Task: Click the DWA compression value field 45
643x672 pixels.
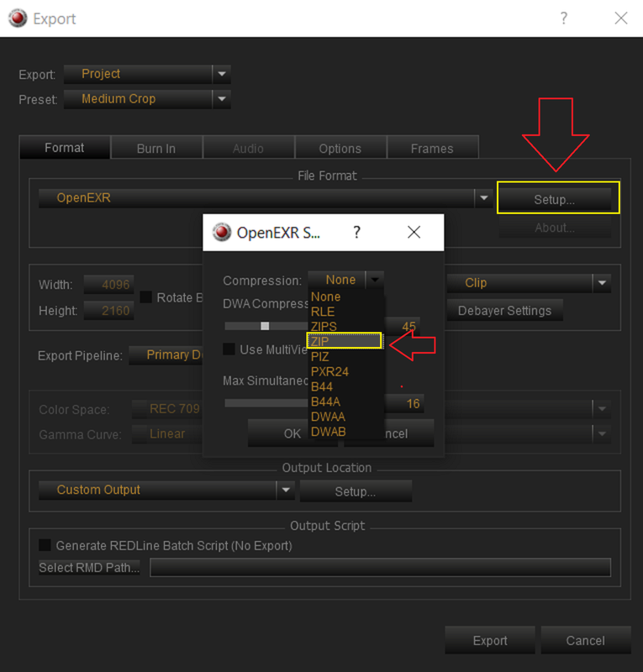Action: click(403, 327)
